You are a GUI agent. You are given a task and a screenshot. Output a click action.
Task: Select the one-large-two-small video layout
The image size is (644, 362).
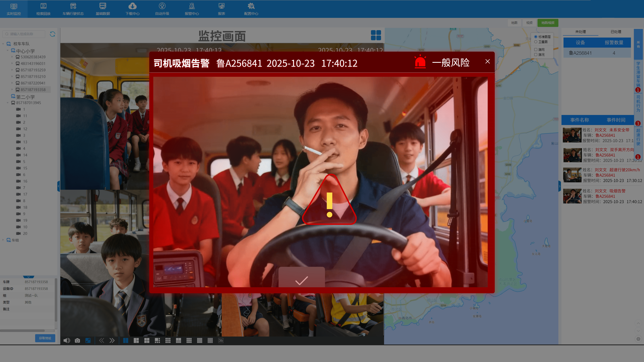pyautogui.click(x=136, y=341)
